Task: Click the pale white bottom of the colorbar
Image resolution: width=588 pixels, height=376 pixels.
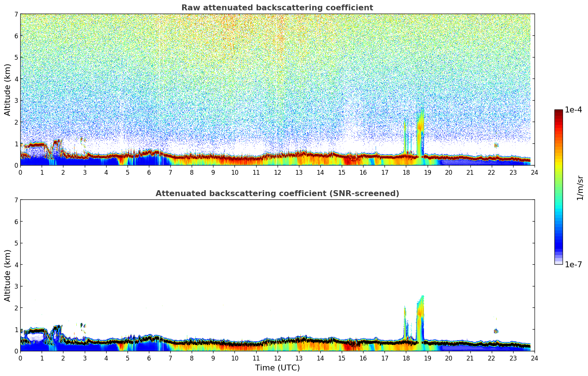Action: pyautogui.click(x=559, y=262)
